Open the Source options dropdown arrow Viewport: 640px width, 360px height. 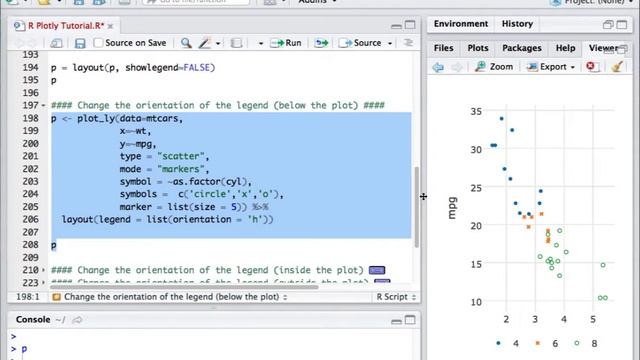coord(390,43)
